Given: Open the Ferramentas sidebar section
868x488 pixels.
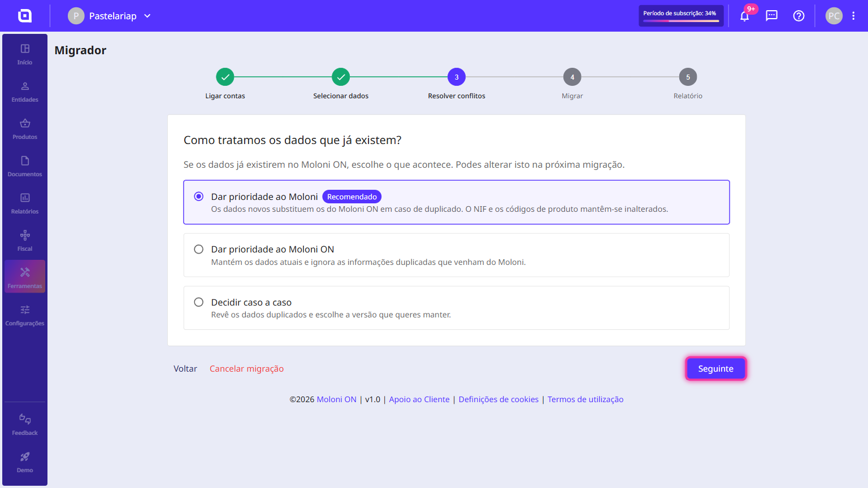Looking at the screenshot, I should pyautogui.click(x=25, y=277).
